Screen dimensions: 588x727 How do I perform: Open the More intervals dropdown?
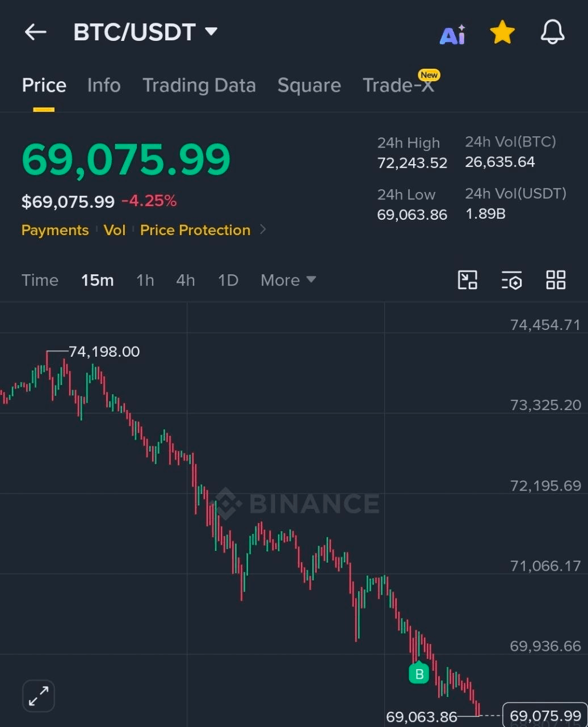pyautogui.click(x=288, y=280)
